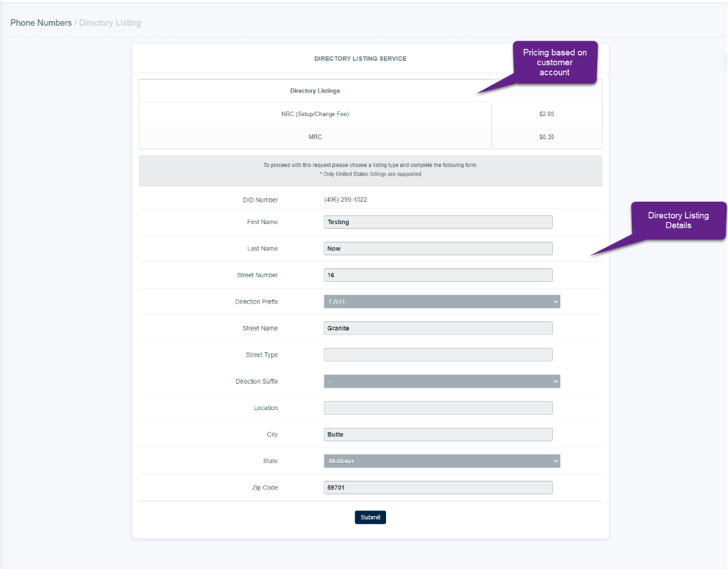Image resolution: width=728 pixels, height=569 pixels.
Task: Click the Directory Listing Service heading
Action: 360,59
